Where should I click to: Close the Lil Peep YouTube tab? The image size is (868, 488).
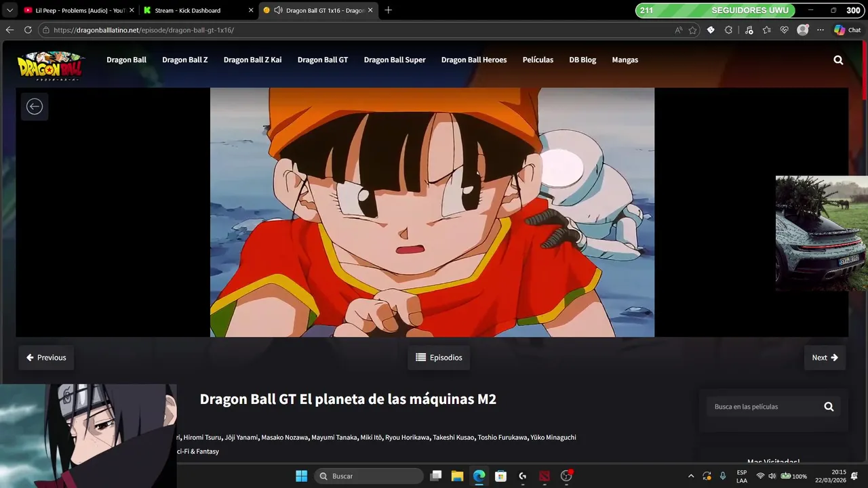(x=132, y=10)
